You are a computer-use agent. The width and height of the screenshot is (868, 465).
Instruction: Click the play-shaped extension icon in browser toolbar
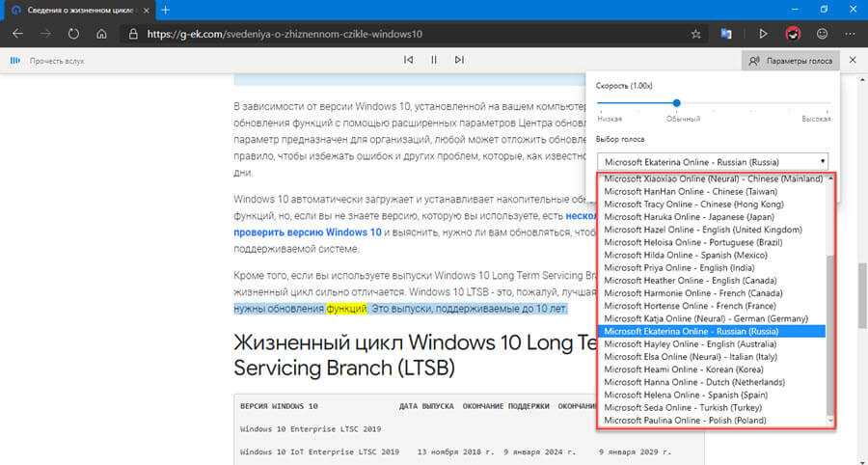[x=764, y=34]
